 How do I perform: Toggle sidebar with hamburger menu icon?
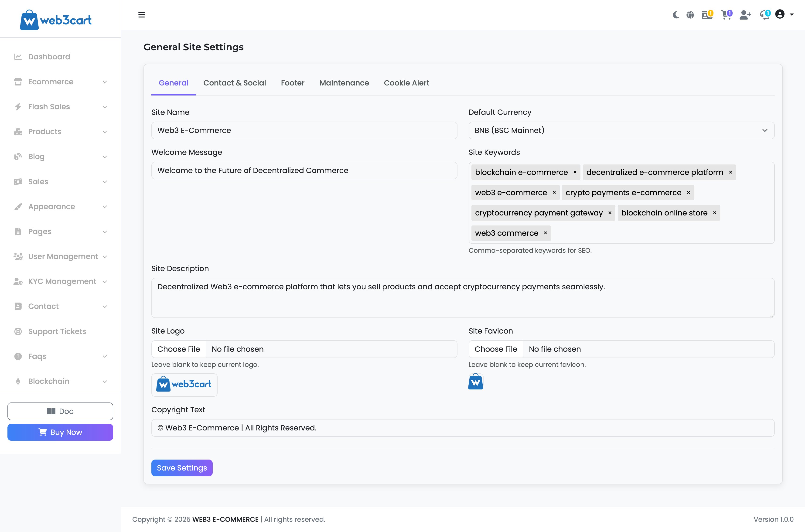[x=141, y=15]
